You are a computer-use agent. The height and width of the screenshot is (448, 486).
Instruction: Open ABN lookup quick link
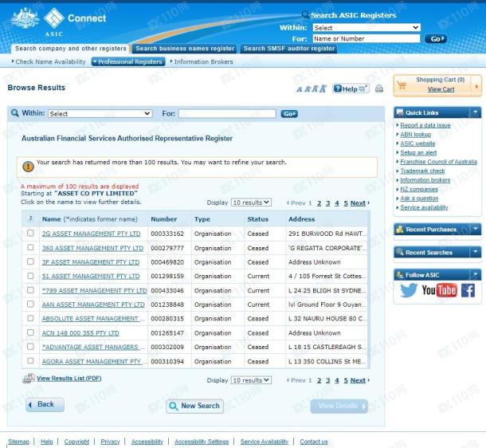coord(415,134)
